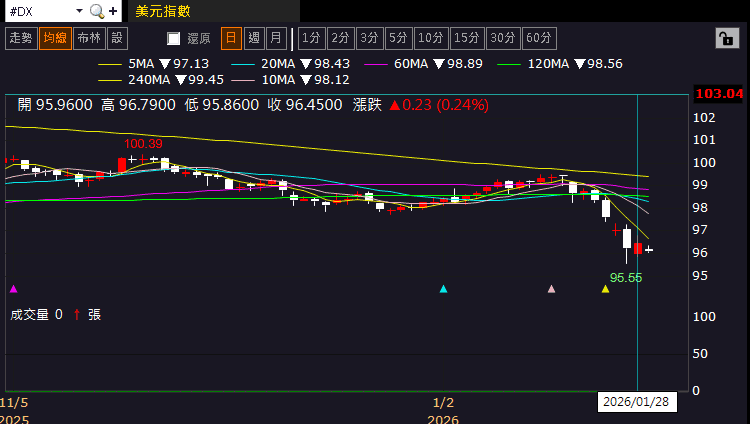Click the 60分 interval button
The image size is (750, 424).
pos(539,38)
